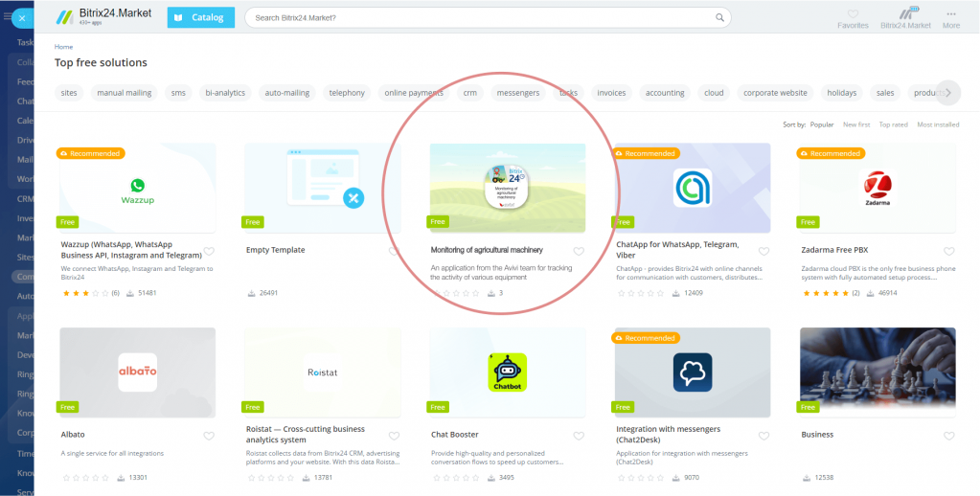Favorite Integration with messengers heart

tap(763, 436)
